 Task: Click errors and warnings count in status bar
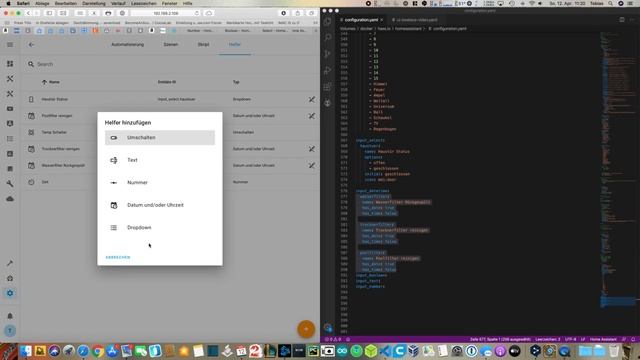click(x=333, y=339)
